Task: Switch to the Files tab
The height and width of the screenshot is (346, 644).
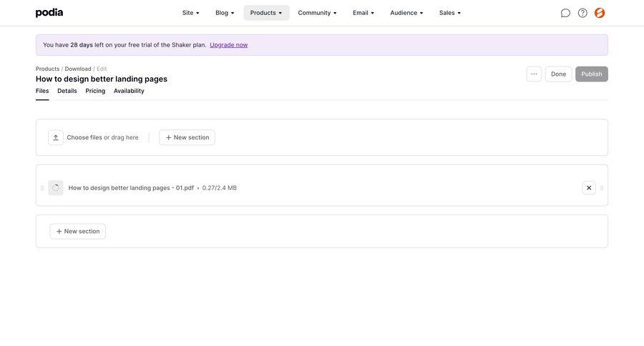Action: pyautogui.click(x=42, y=91)
